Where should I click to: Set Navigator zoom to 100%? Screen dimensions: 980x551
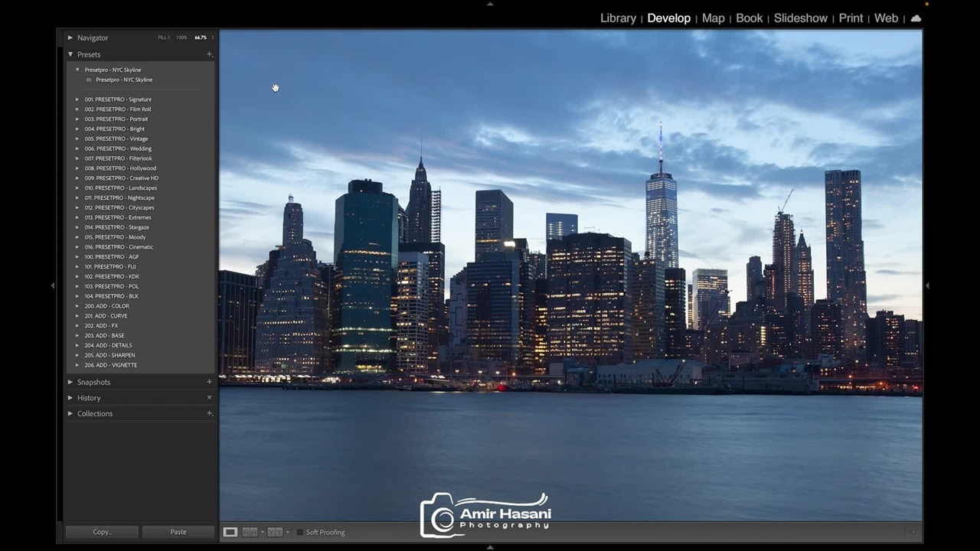pos(181,37)
